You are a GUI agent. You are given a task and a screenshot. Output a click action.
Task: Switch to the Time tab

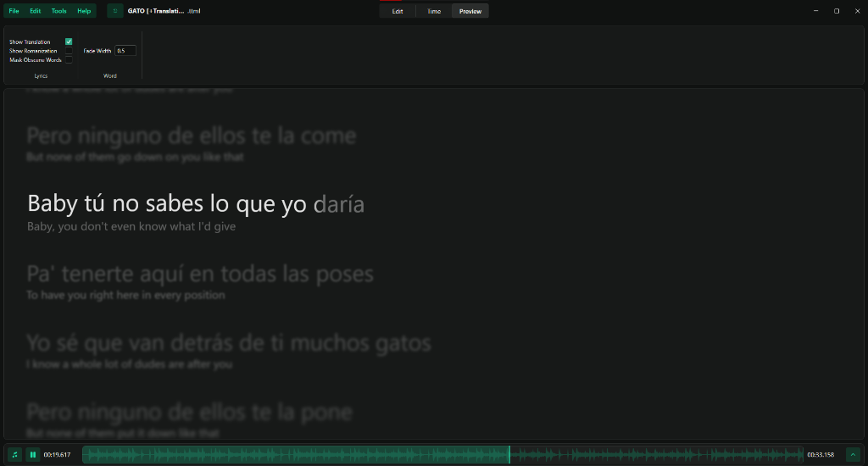434,11
